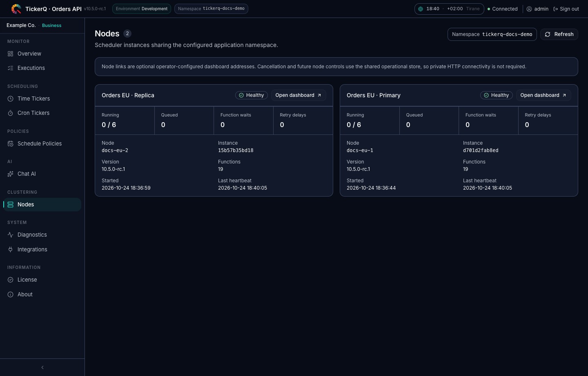Click the Integrations plug icon
588x376 pixels.
point(11,249)
